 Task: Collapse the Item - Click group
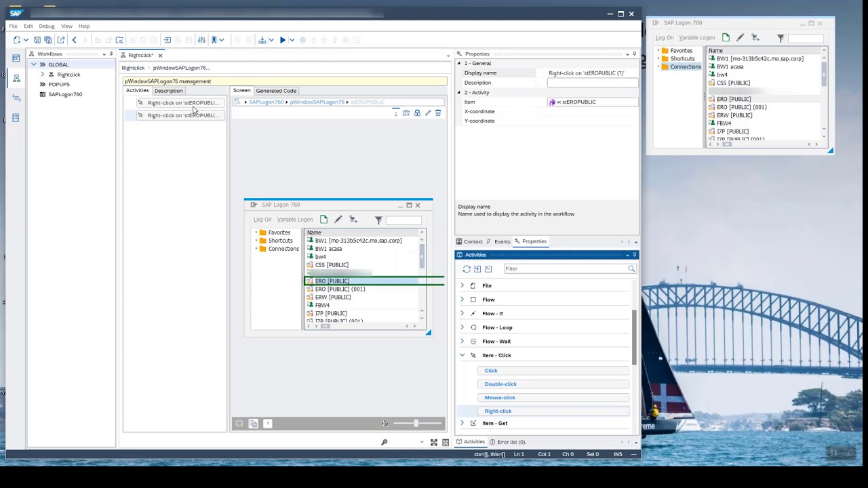point(462,355)
